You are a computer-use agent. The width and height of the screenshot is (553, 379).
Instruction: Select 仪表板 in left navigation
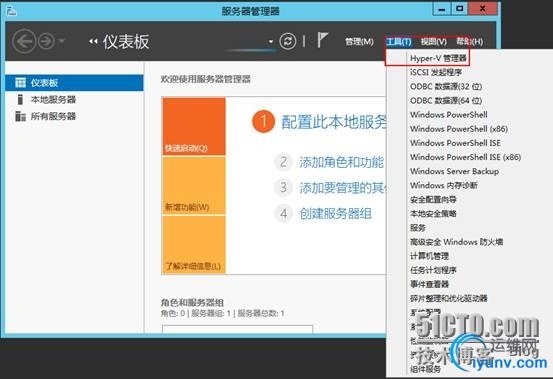click(x=74, y=83)
